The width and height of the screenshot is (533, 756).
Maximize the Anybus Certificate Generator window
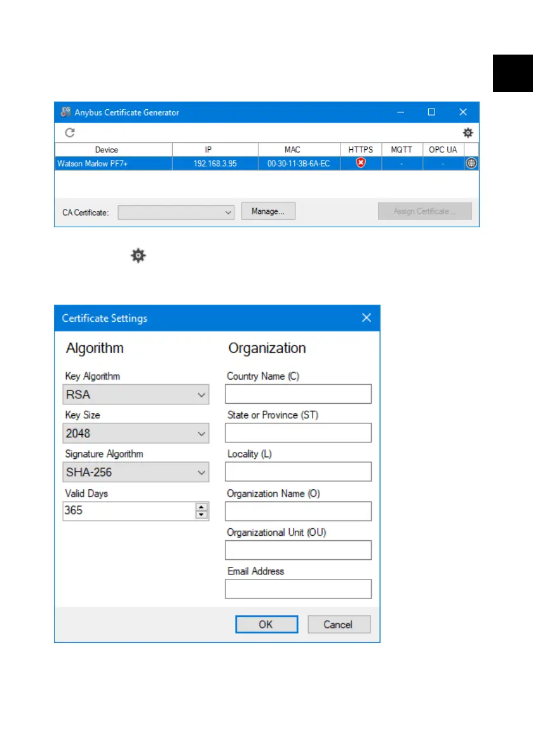[x=432, y=112]
